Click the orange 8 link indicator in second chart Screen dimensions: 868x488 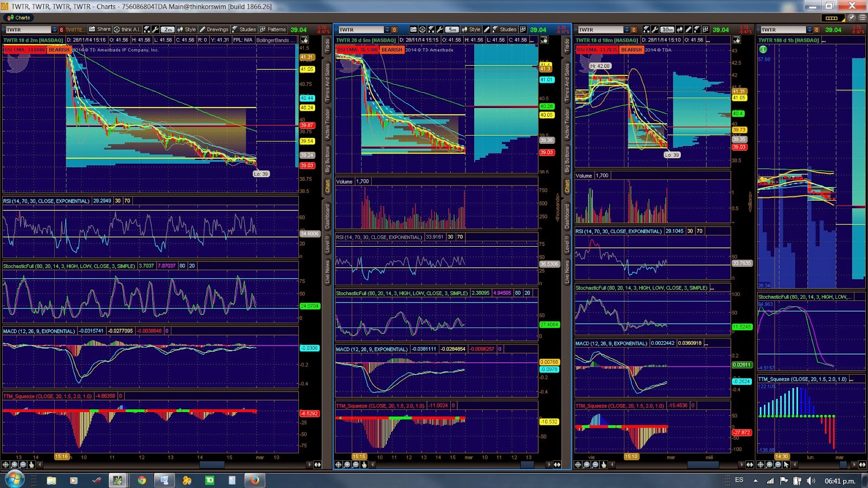click(394, 30)
